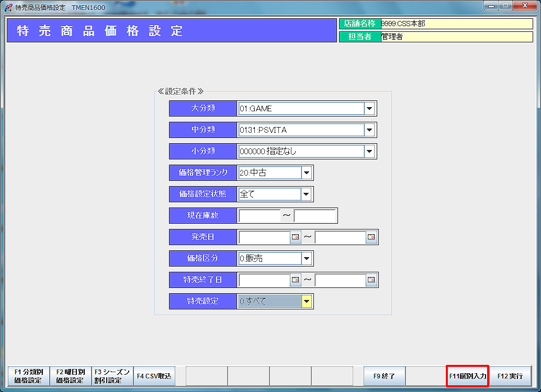Click the 担当者 field showing 管理者
This screenshot has width=541, height=392.
click(456, 37)
